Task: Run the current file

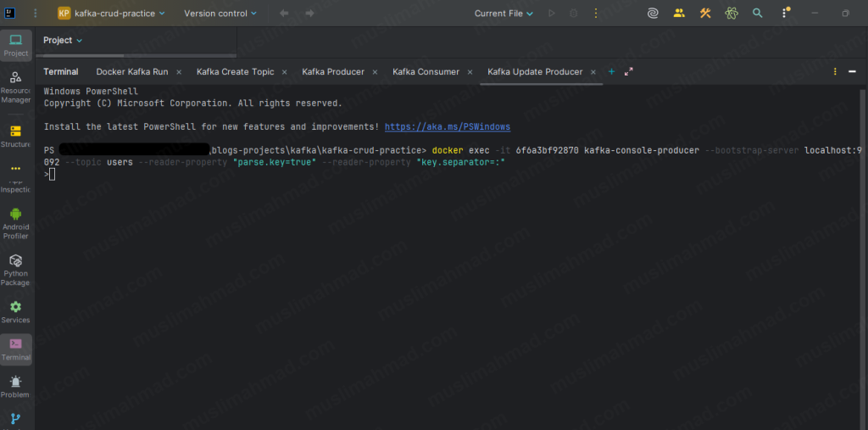Action: point(551,14)
